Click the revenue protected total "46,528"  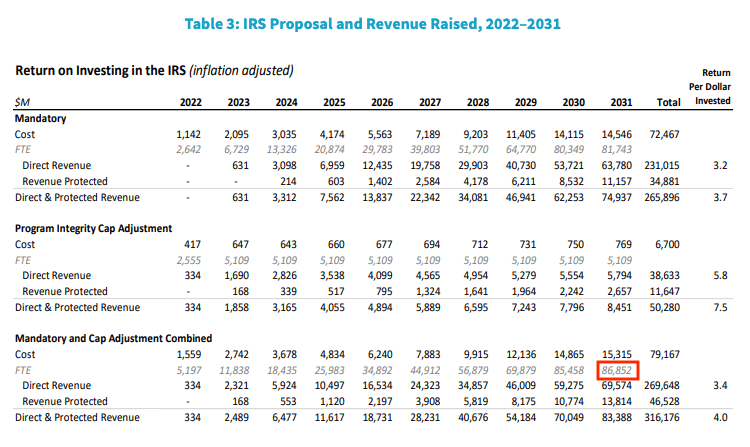pyautogui.click(x=664, y=402)
